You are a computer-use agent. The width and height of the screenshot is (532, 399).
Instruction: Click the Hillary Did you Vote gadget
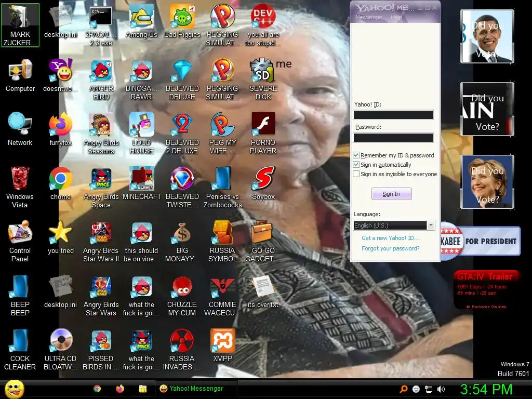click(x=487, y=181)
